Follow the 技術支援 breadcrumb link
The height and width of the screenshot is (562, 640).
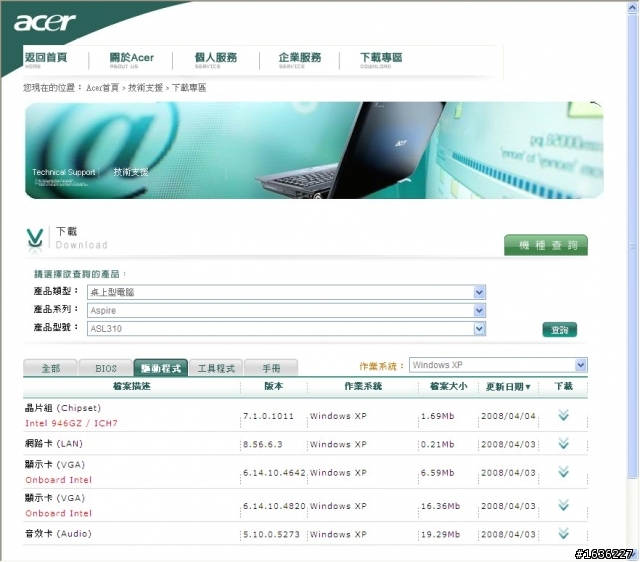145,88
